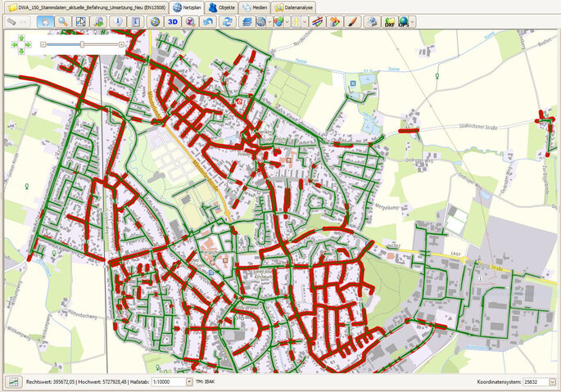Click the zoom to full extent icon
The width and height of the screenshot is (561, 392).
[80, 21]
